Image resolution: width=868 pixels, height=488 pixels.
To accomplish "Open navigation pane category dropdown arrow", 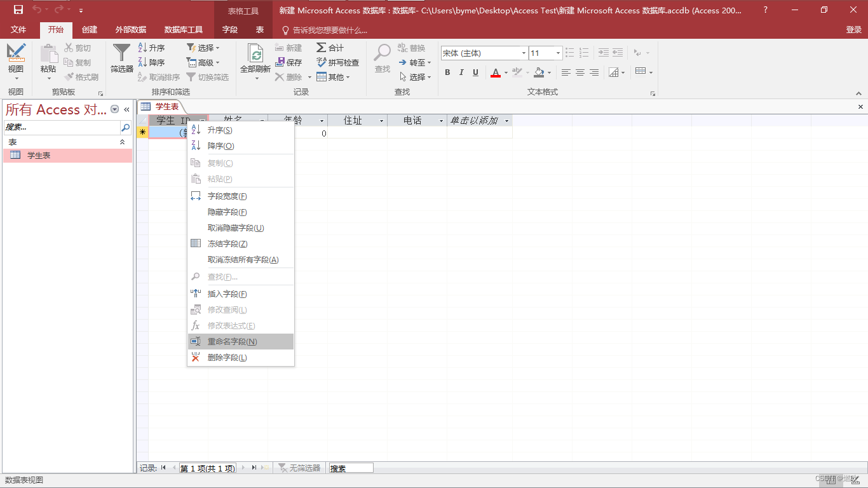I will point(115,109).
